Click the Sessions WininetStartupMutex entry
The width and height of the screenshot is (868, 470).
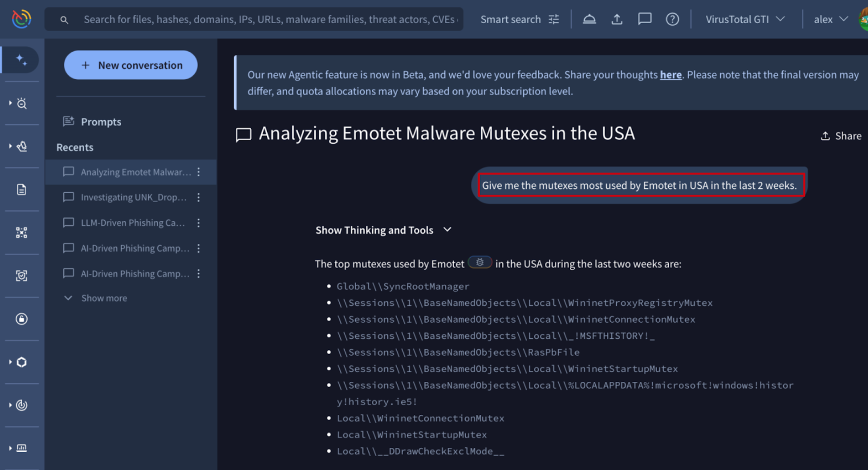[507, 369]
